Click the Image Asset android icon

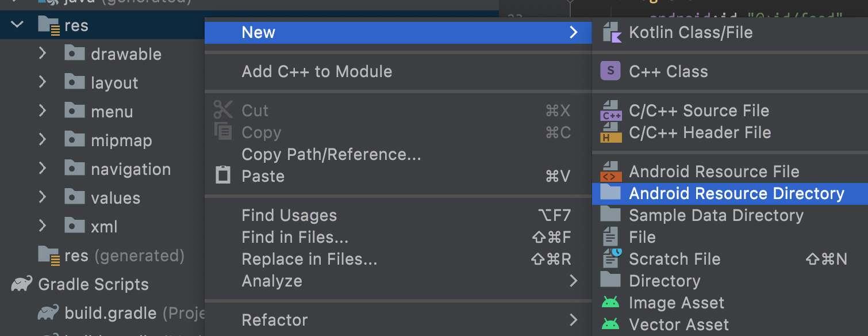click(610, 303)
